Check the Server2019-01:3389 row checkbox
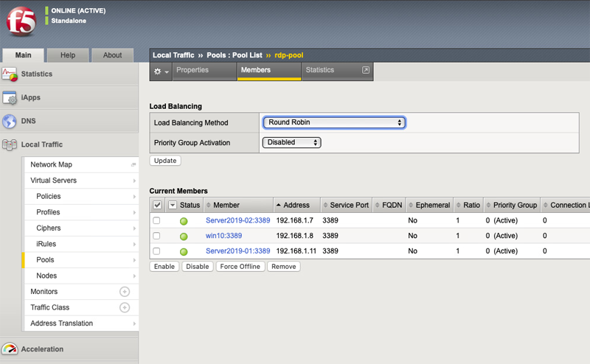 click(x=156, y=251)
